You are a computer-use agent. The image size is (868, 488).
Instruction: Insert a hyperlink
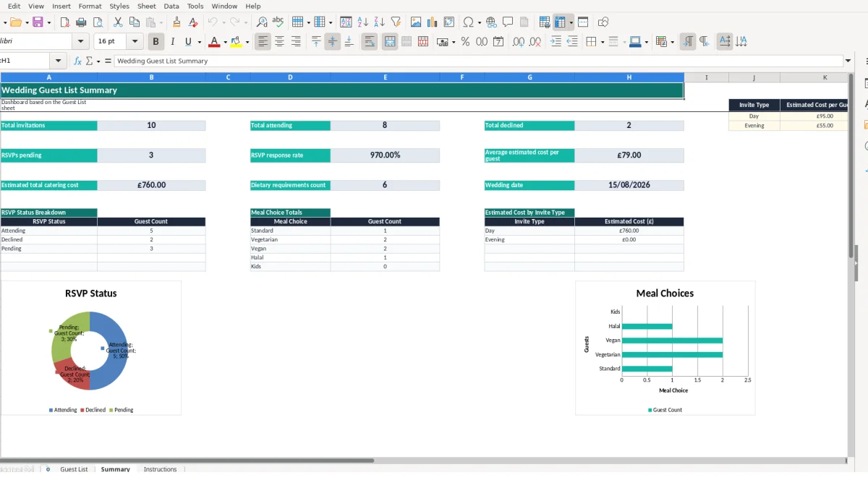point(492,22)
